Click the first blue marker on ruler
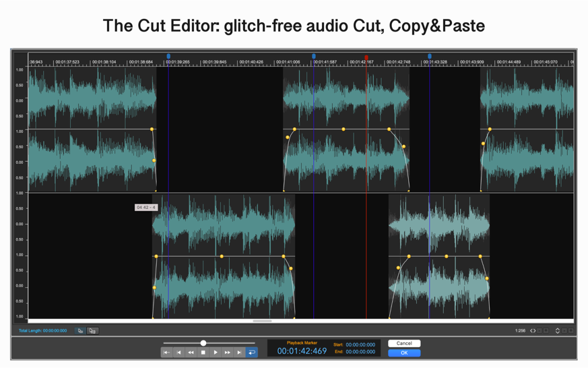This screenshot has height=368, width=588. coord(168,57)
